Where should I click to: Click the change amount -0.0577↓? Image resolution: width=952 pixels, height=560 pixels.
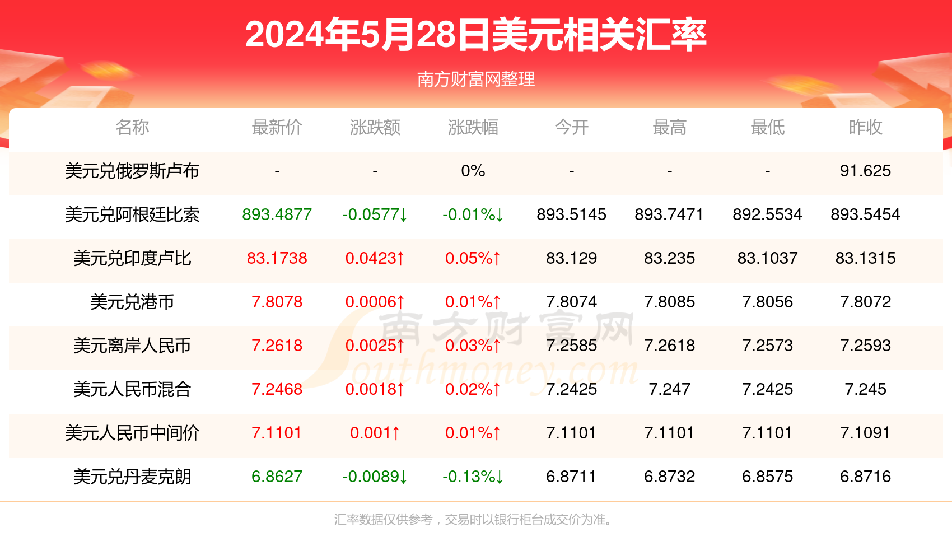tap(375, 214)
